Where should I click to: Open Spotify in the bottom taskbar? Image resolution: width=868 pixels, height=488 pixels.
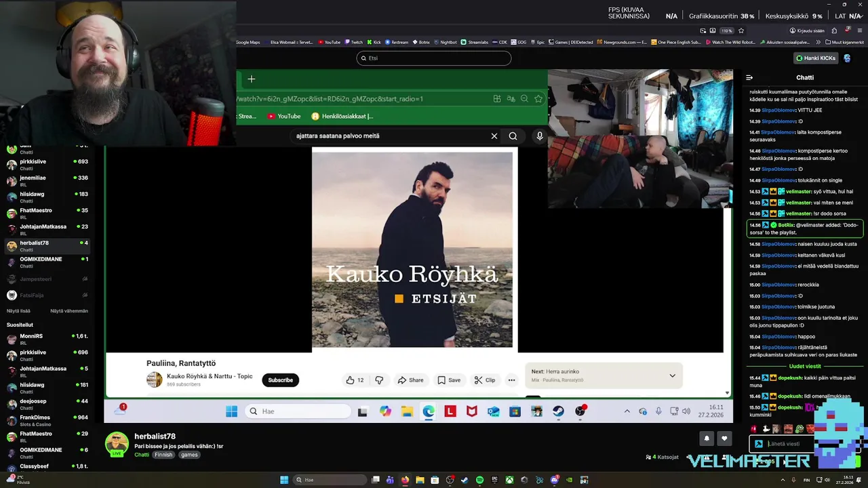coord(479,480)
